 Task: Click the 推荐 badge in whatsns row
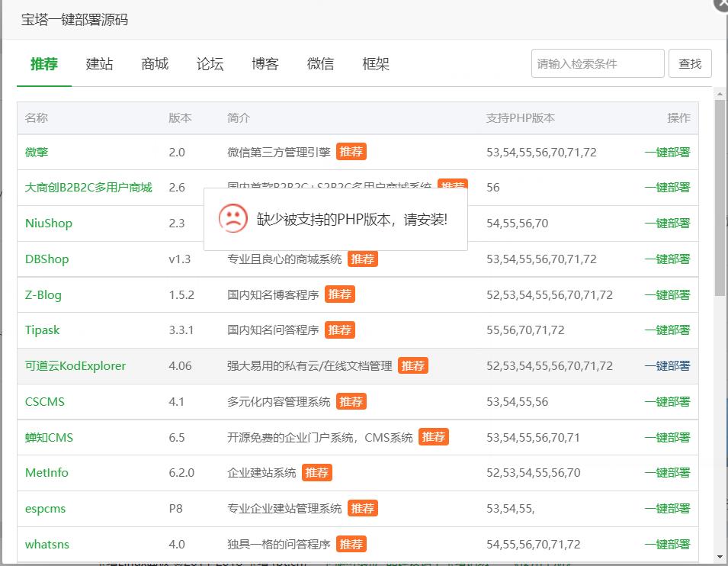pyautogui.click(x=351, y=544)
